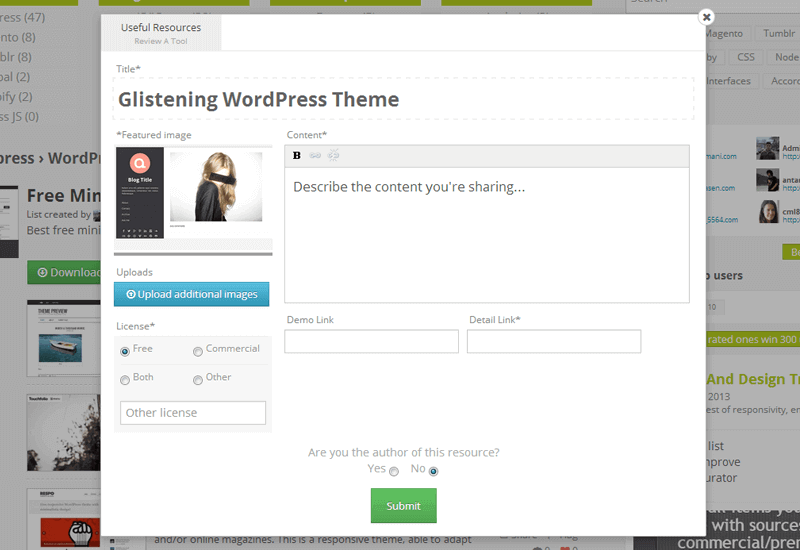This screenshot has width=800, height=550.
Task: Click the remove link icon
Action: (333, 155)
